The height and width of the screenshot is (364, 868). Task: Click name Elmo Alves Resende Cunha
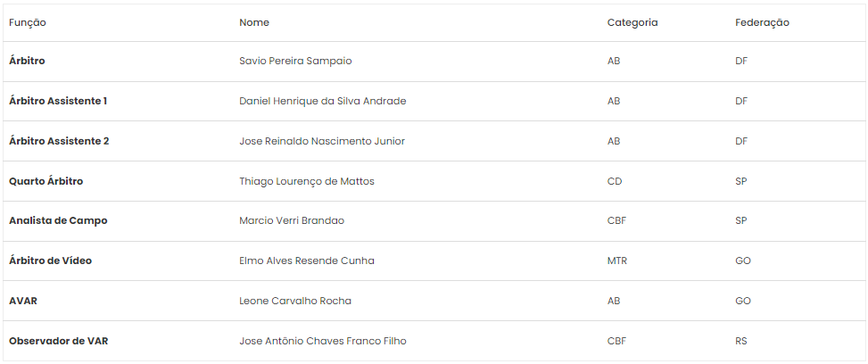pyautogui.click(x=307, y=261)
